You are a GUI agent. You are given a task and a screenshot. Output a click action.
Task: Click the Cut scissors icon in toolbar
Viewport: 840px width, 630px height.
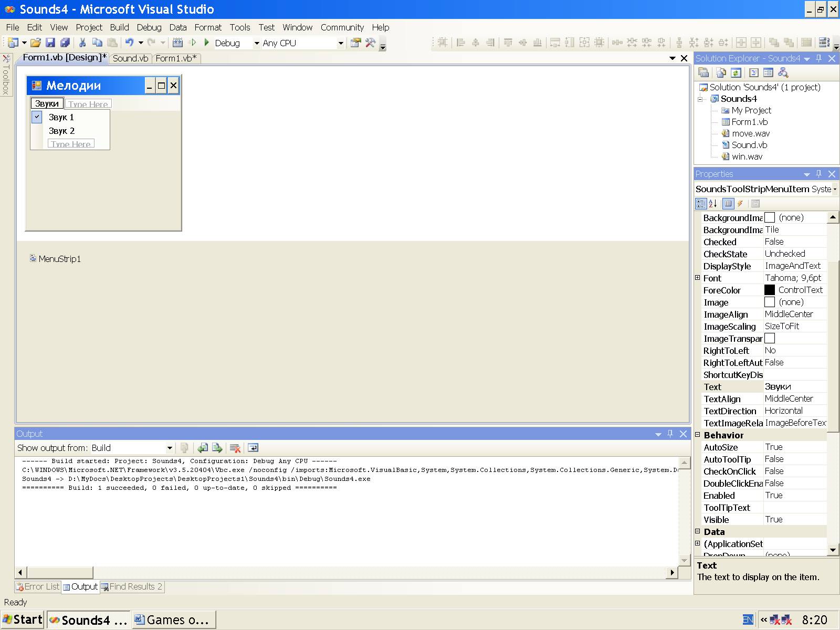[82, 43]
